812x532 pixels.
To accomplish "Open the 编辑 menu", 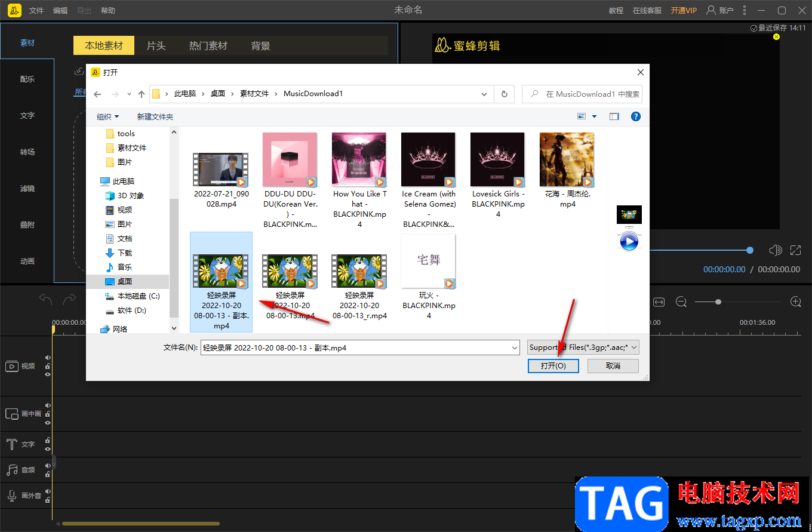I will pos(60,10).
